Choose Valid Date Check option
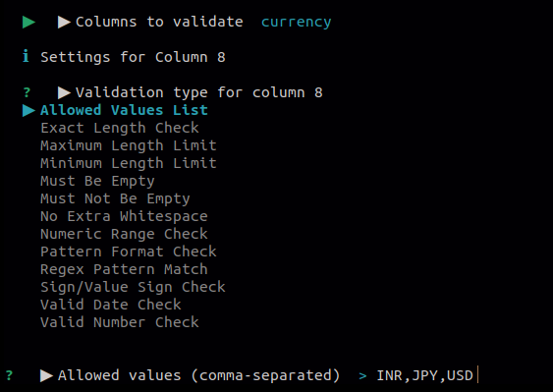The image size is (553, 392). [x=111, y=305]
